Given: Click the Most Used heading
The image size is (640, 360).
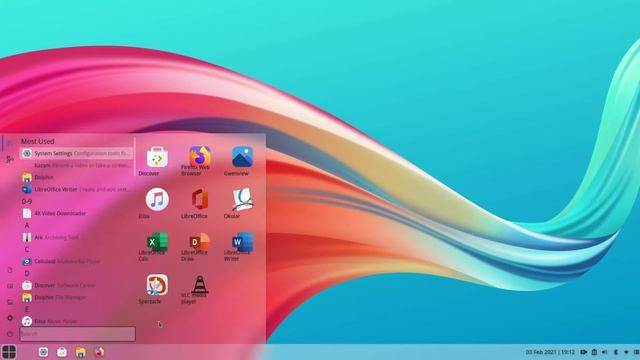Looking at the screenshot, I should tap(38, 141).
